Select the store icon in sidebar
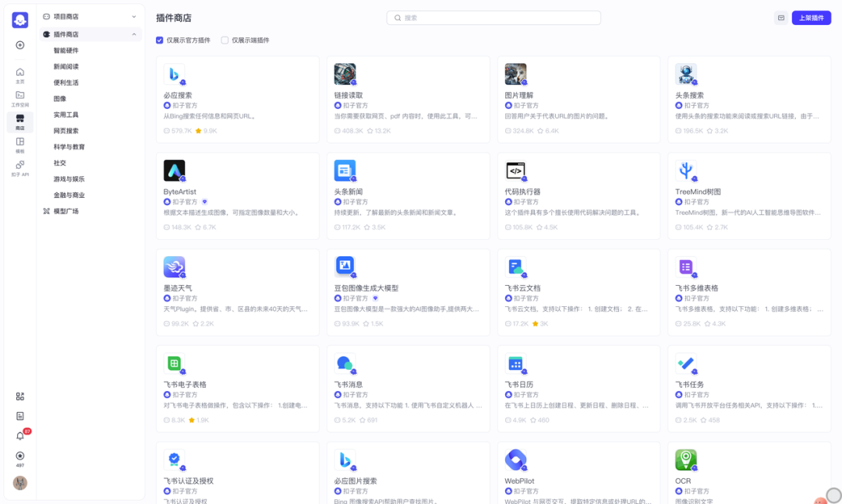The width and height of the screenshot is (842, 504). [19, 118]
